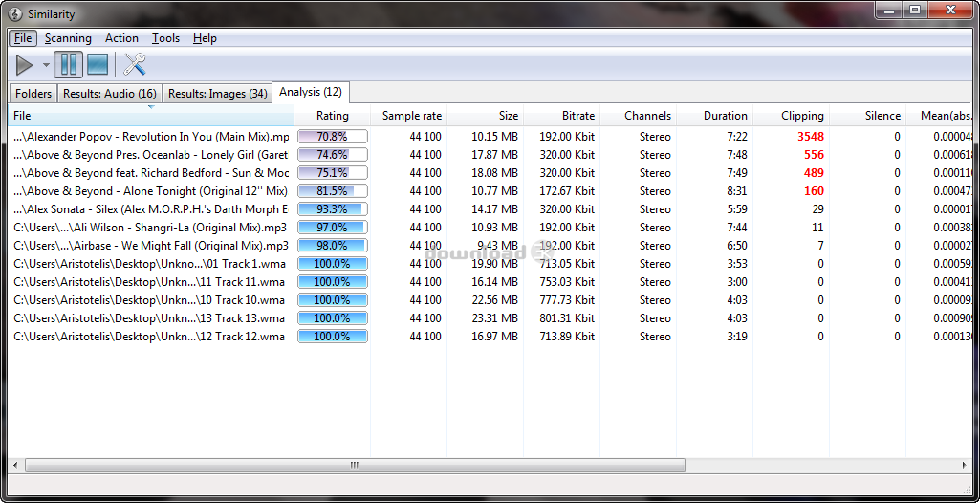
Task: Open the Tools menu
Action: coord(165,38)
